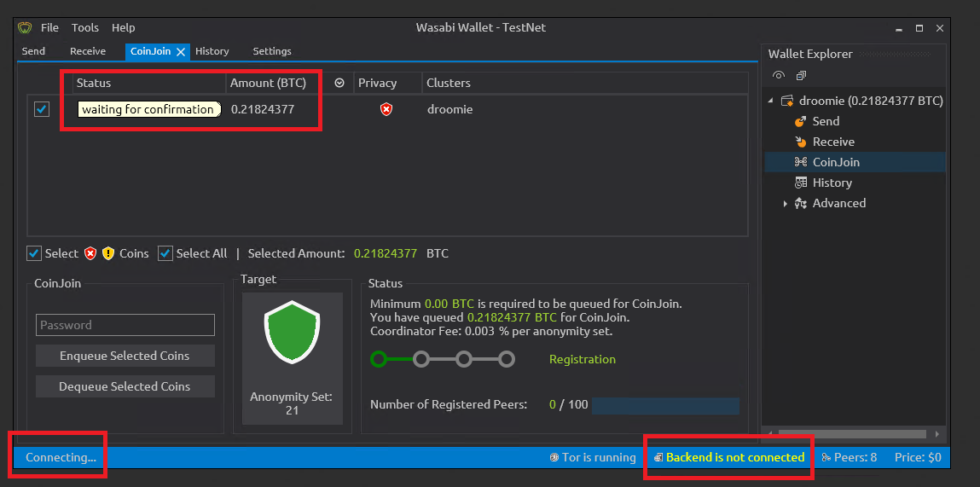Click the registered peers progress bar
Viewport: 980px width, 487px height.
coord(665,405)
